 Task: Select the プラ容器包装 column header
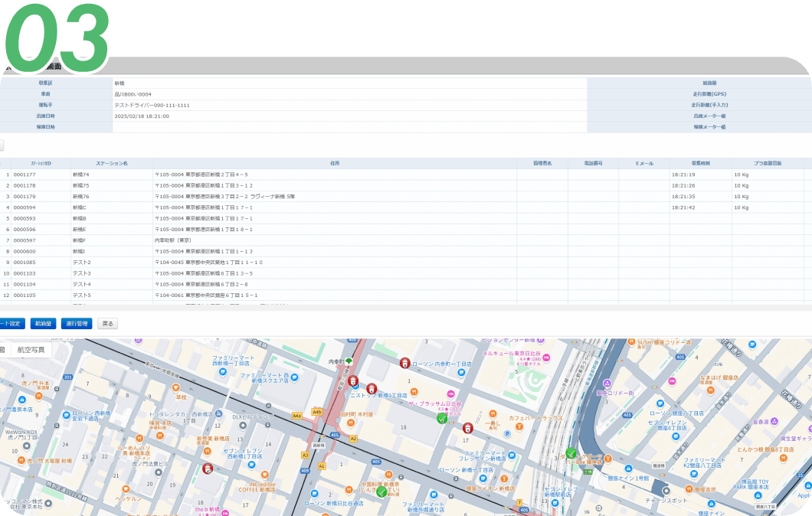click(768, 164)
